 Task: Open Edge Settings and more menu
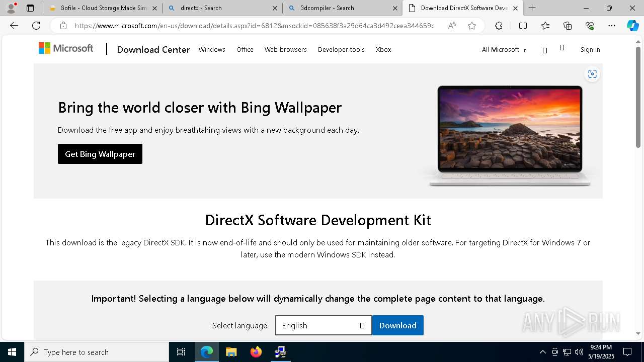612,26
